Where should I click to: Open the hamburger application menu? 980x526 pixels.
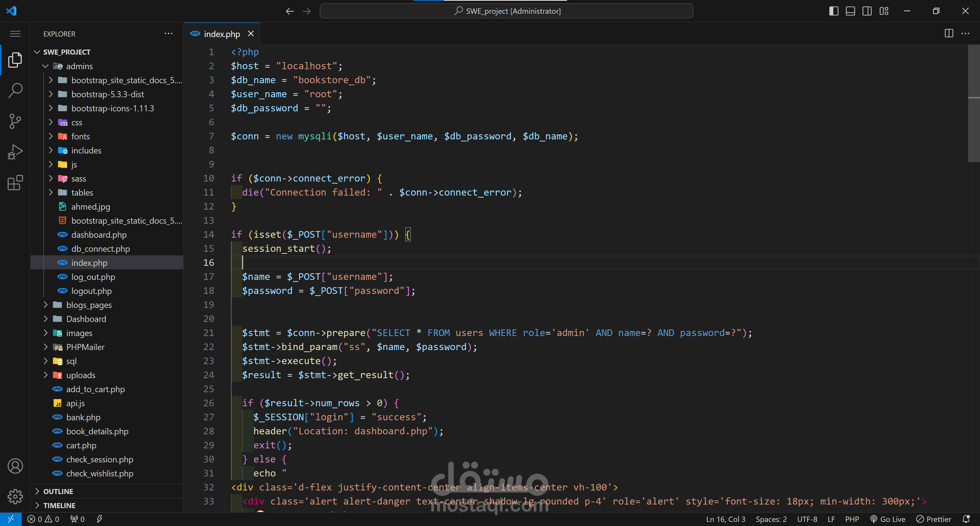tap(15, 34)
